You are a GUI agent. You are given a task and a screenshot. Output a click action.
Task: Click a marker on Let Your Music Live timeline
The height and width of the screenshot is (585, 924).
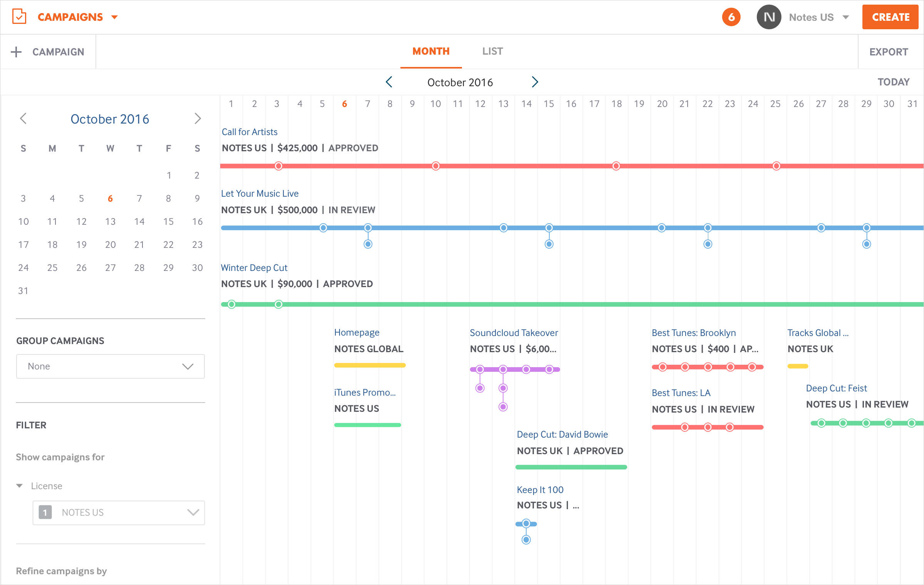(x=323, y=227)
